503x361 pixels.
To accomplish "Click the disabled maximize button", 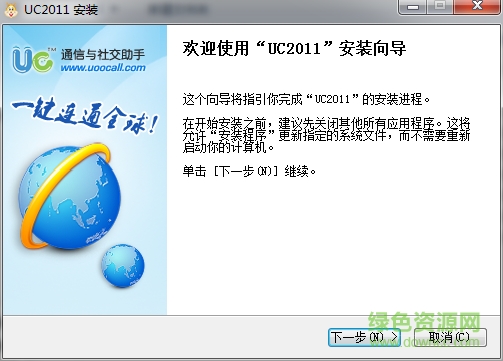I will 440,7.
